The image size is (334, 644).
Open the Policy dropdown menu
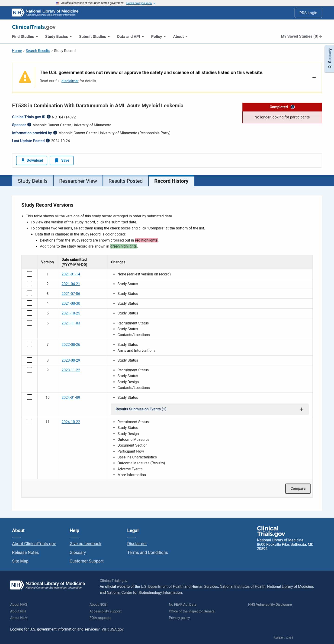pyautogui.click(x=158, y=36)
